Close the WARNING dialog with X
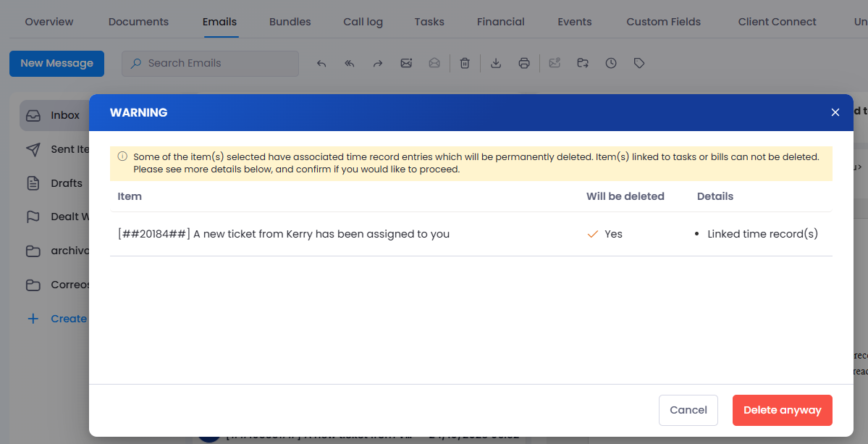The height and width of the screenshot is (444, 868). [835, 112]
